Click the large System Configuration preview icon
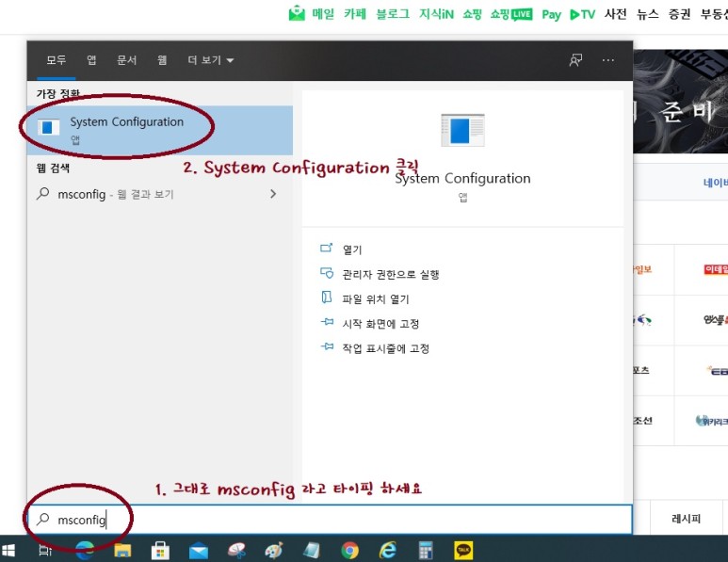The image size is (728, 562). (462, 130)
